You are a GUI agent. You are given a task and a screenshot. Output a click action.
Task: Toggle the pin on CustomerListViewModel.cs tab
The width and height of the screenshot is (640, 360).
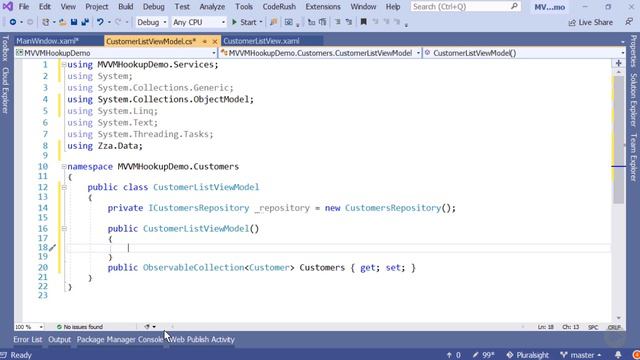click(204, 41)
